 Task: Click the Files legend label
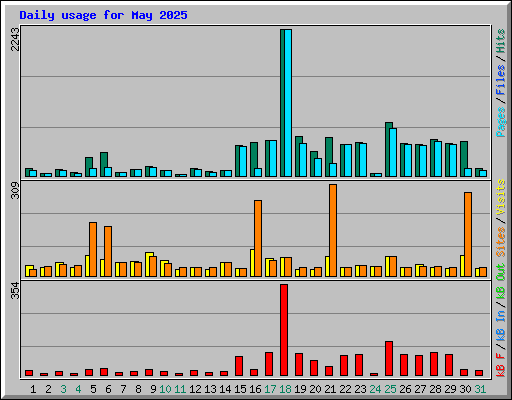tap(501, 80)
